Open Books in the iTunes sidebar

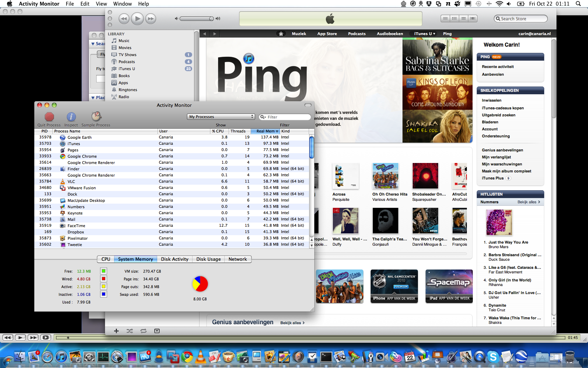(x=124, y=76)
